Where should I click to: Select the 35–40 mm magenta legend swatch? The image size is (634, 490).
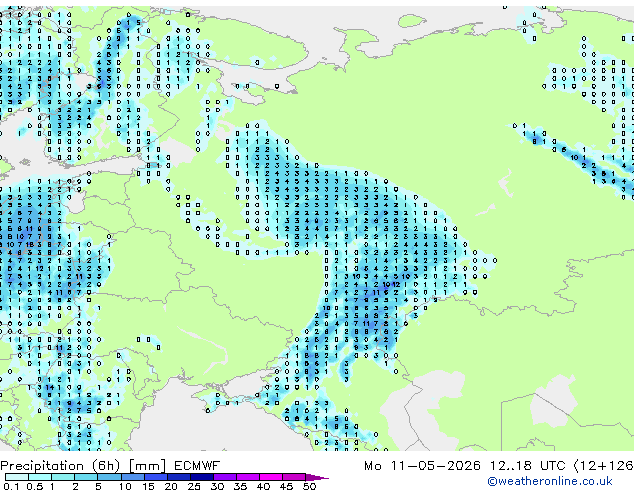pos(248,477)
